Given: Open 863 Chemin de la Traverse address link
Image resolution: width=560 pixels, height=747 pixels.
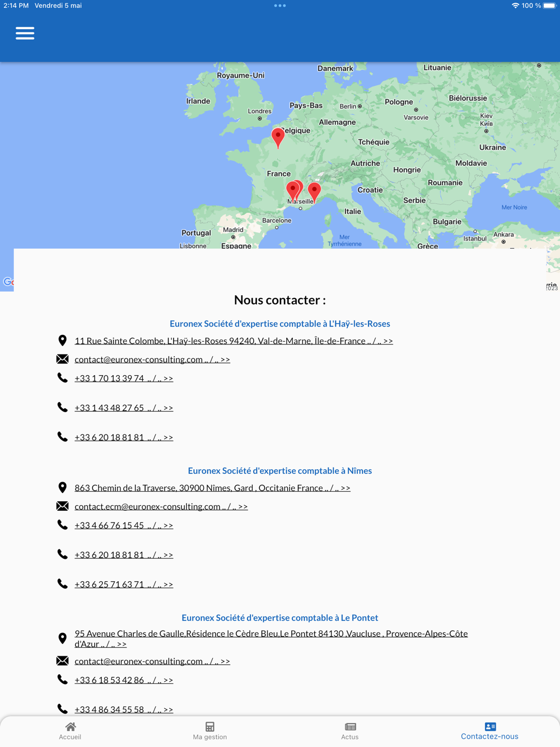Looking at the screenshot, I should [x=212, y=488].
